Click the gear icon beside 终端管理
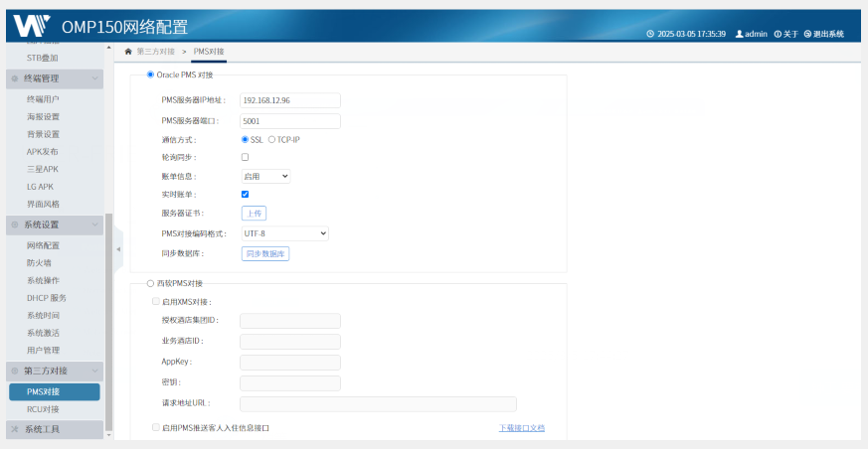 pyautogui.click(x=15, y=78)
